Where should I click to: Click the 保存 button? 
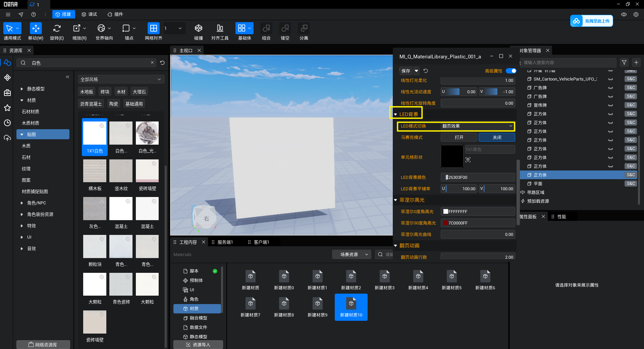(406, 71)
